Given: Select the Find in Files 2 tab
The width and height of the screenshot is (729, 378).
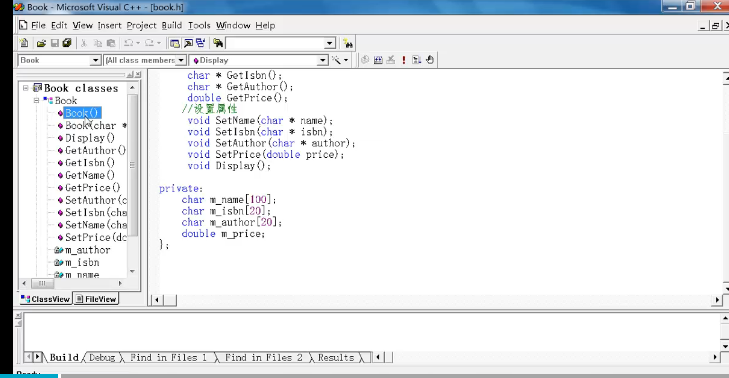Looking at the screenshot, I should tap(264, 357).
